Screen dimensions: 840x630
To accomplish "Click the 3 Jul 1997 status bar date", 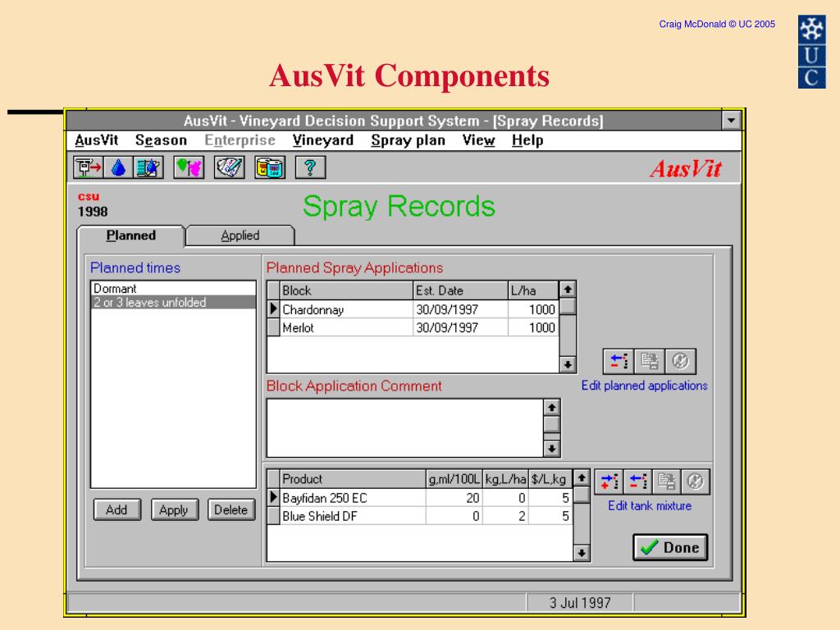I will (x=580, y=603).
